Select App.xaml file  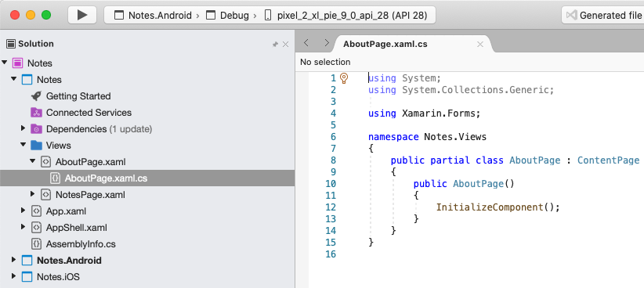pyautogui.click(x=66, y=211)
